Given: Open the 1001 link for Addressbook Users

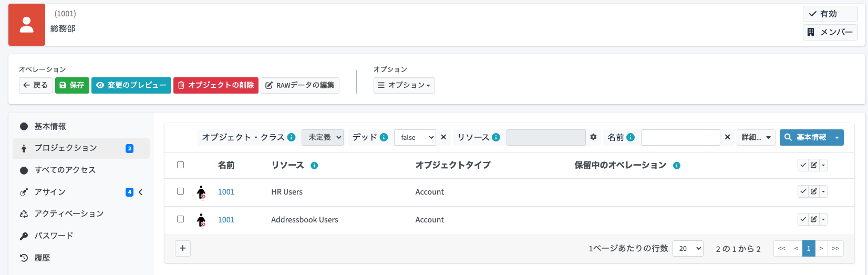Looking at the screenshot, I should [x=226, y=220].
